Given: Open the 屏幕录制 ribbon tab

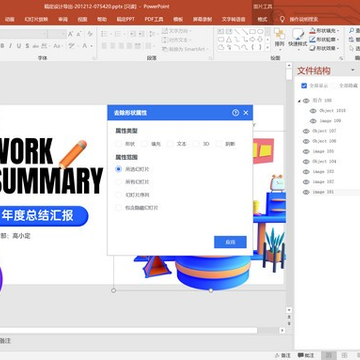Looking at the screenshot, I should click(202, 19).
